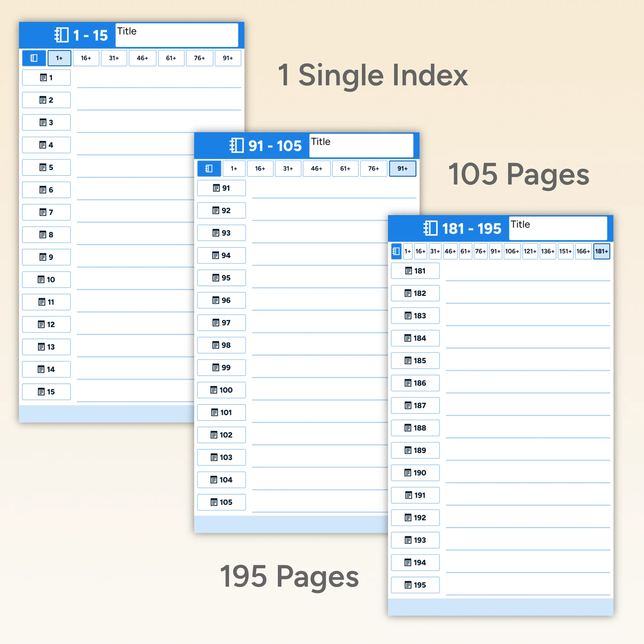Click notebook icon beside 181 - 195 header
Viewport: 644px width, 644px height.
point(430,228)
